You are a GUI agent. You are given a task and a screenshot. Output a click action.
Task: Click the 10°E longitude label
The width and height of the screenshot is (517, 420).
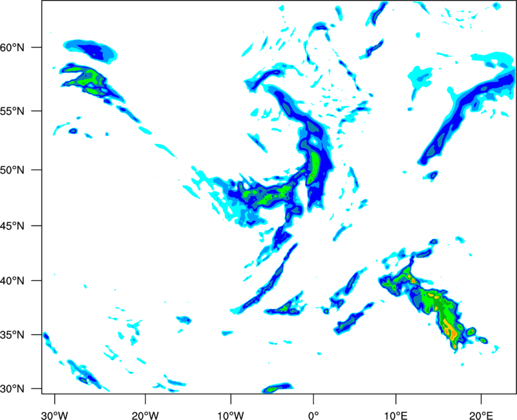(x=396, y=415)
